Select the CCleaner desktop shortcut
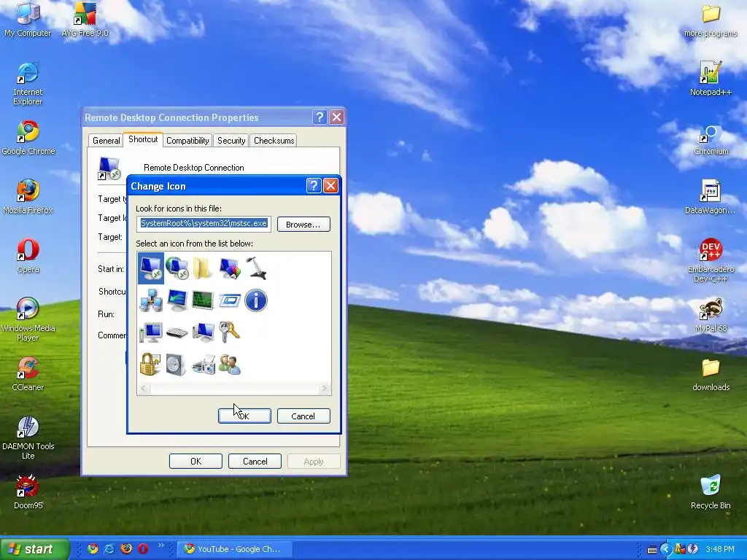747x560 pixels. [x=28, y=374]
